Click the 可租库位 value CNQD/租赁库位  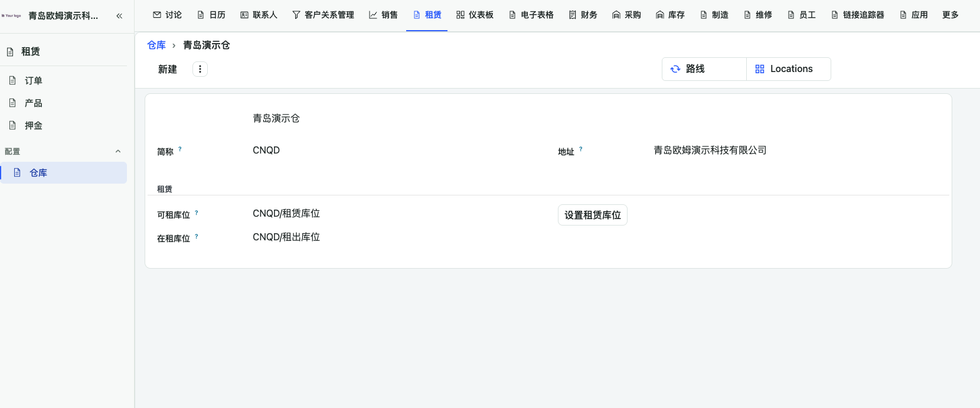pos(286,213)
